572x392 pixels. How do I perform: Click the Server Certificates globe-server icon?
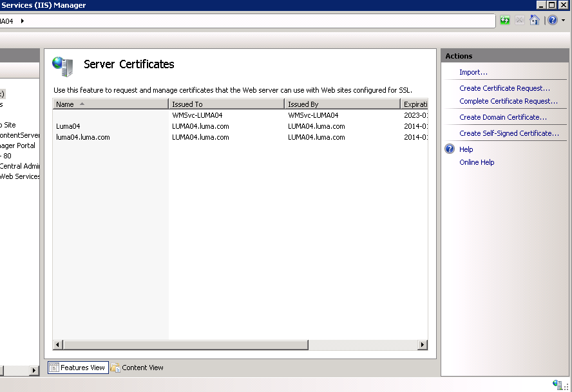pos(62,66)
